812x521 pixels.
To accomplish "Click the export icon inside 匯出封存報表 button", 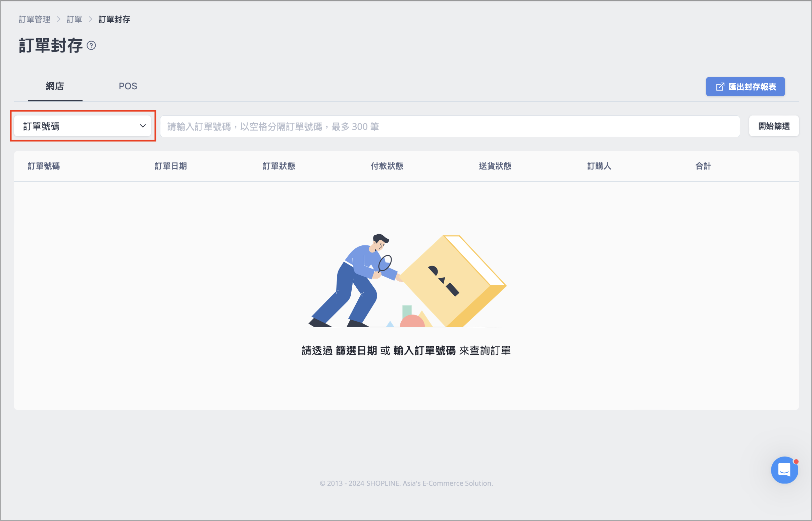I will 720,87.
